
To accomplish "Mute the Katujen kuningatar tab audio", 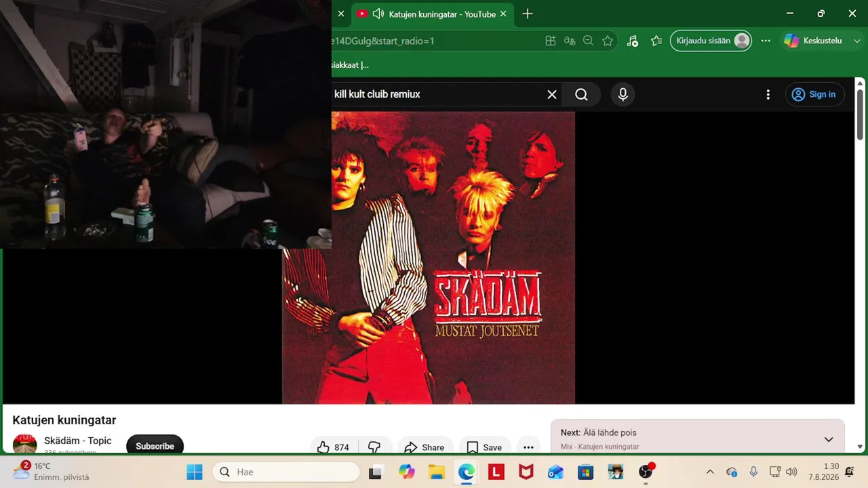I will [x=378, y=14].
